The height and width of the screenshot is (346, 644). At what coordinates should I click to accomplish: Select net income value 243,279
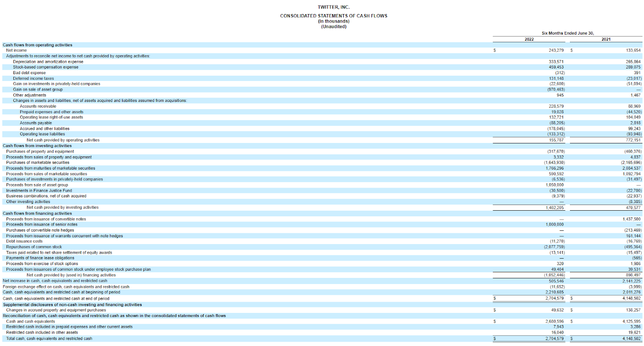pos(556,50)
